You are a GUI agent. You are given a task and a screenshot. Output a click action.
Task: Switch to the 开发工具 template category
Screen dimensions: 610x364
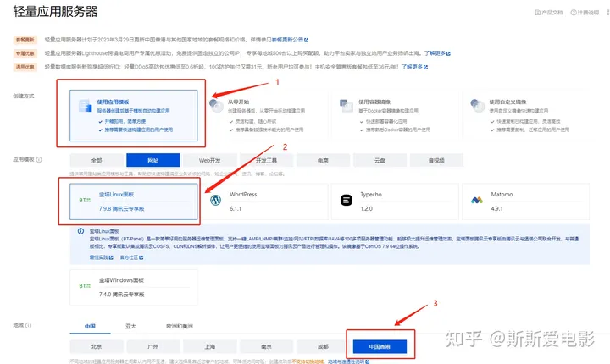267,160
